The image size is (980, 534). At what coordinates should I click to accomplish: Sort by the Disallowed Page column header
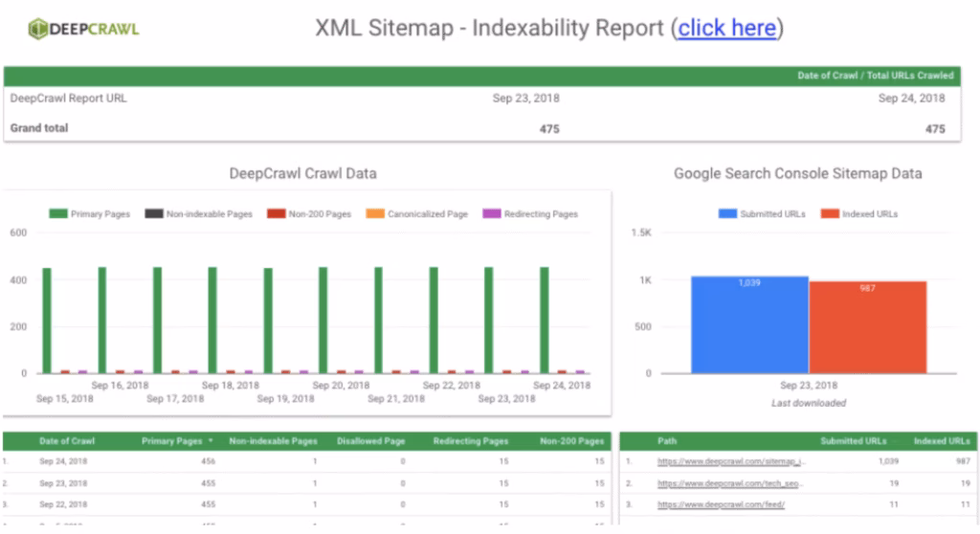click(370, 441)
